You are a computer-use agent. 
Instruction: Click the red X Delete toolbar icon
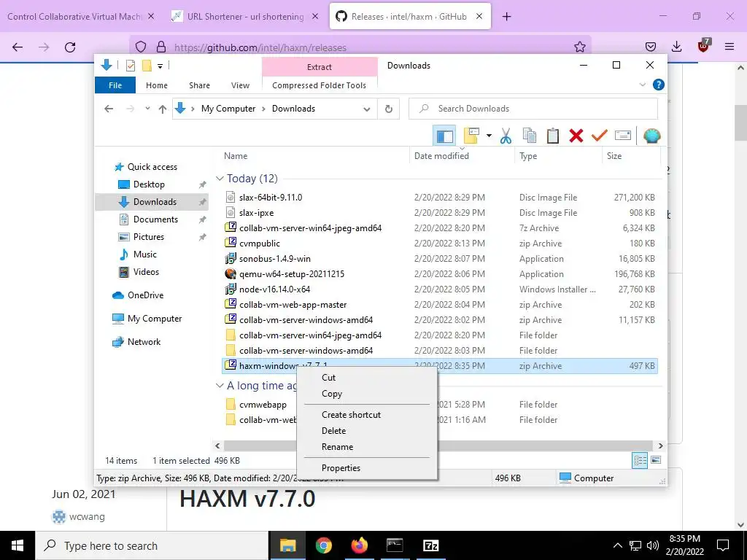tap(576, 136)
